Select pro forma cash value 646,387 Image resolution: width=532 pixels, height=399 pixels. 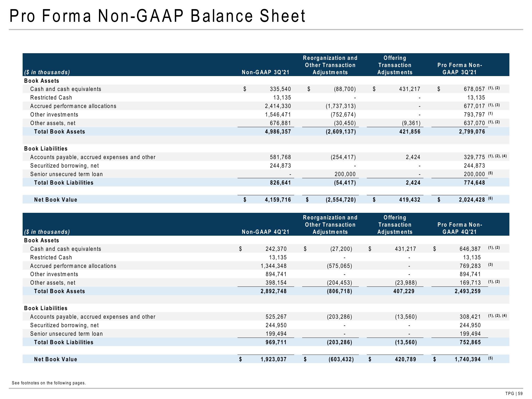[x=470, y=249]
